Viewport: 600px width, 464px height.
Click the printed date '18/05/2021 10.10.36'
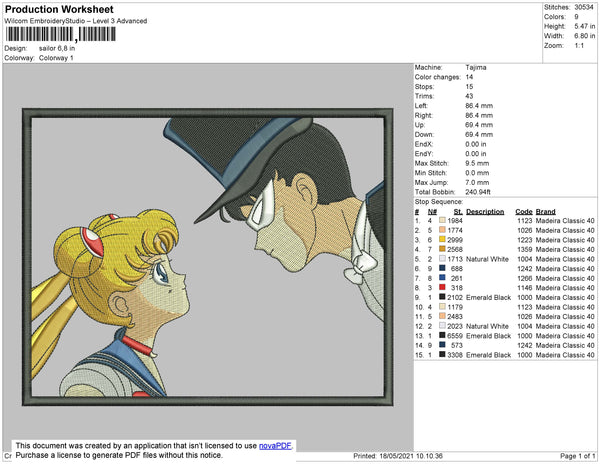point(411,456)
